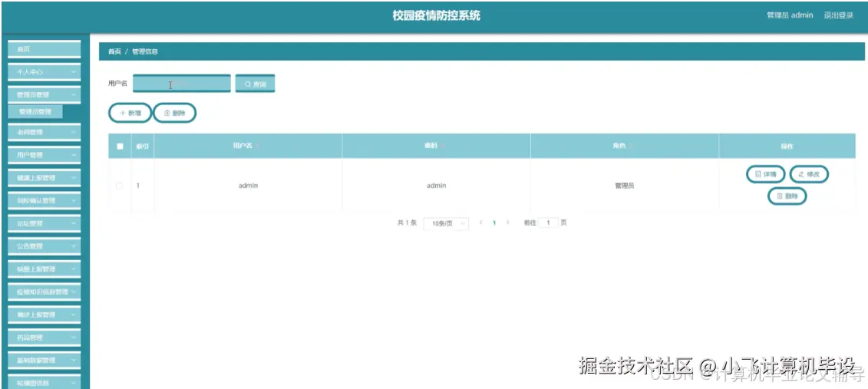Click the 操作 column header

point(787,147)
